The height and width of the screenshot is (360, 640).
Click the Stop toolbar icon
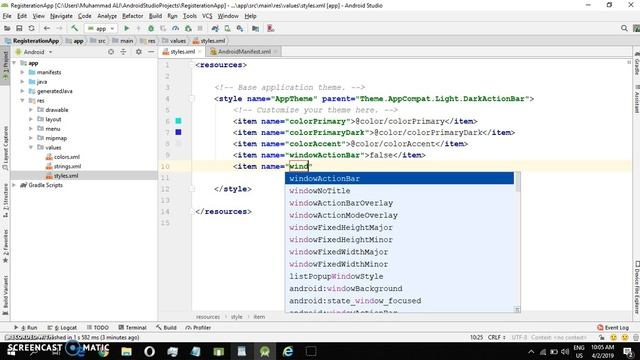point(200,29)
